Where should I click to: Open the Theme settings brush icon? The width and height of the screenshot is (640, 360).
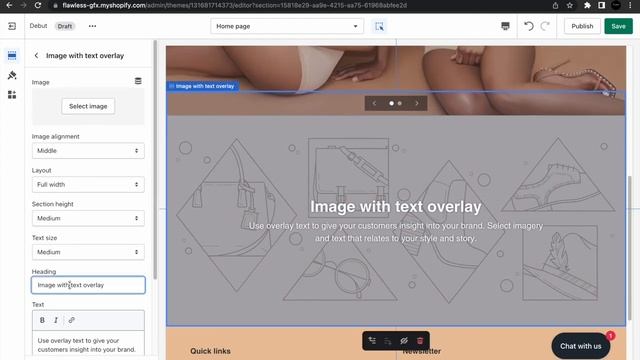(x=12, y=75)
